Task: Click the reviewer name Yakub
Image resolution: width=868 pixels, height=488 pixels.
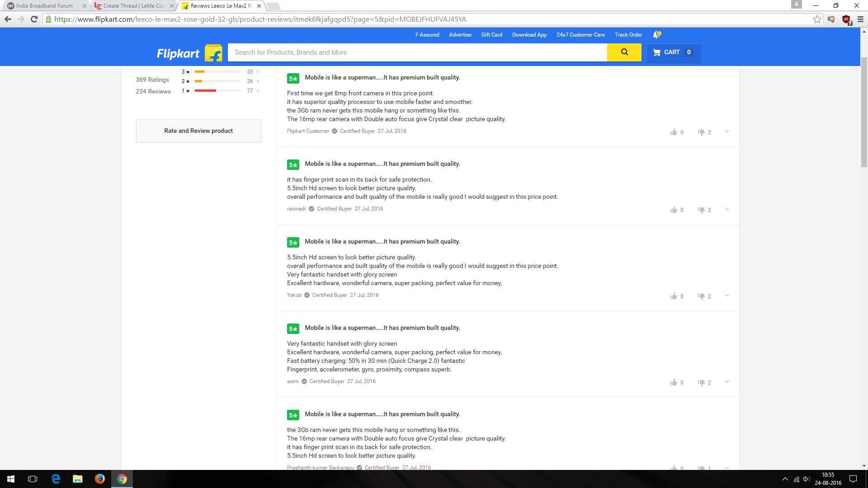Action: click(294, 295)
